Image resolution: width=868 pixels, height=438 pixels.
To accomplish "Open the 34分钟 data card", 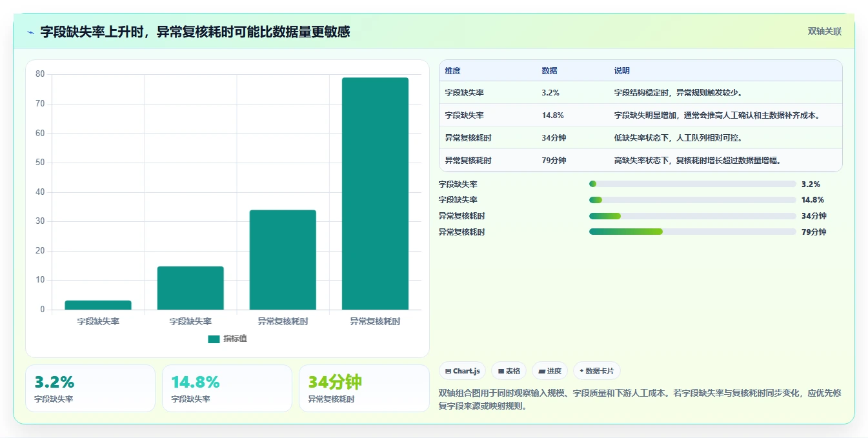I will pos(365,388).
